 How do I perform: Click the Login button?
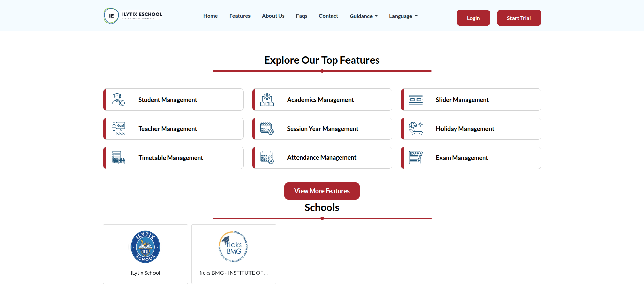pos(473,18)
